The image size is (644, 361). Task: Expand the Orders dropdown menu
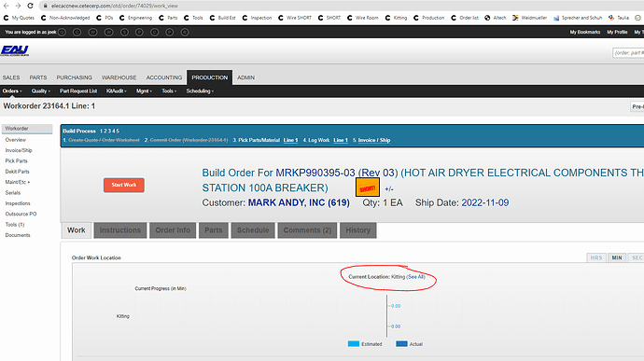pos(12,91)
